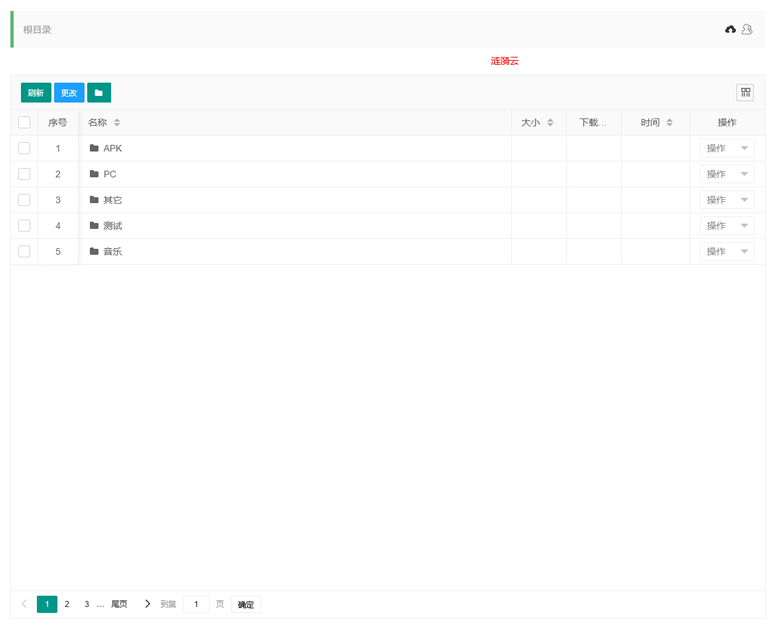Open 操作 dropdown for 音乐 folder
784x627 pixels.
click(x=727, y=252)
